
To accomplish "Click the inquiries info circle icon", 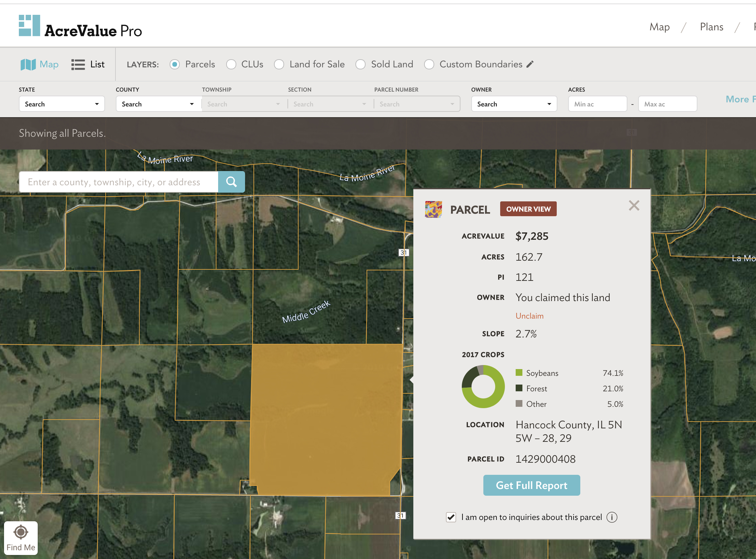I will pos(612,517).
